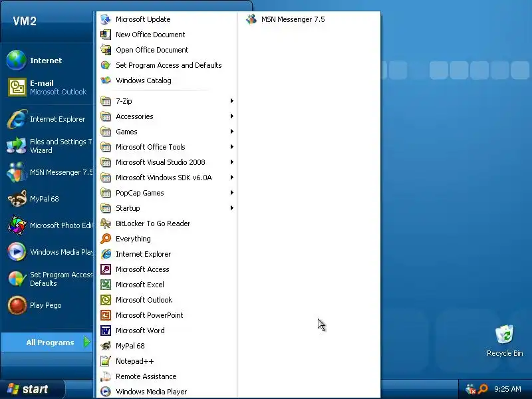Expand the Games submenu arrow
Screen dimensions: 532x399
231,131
